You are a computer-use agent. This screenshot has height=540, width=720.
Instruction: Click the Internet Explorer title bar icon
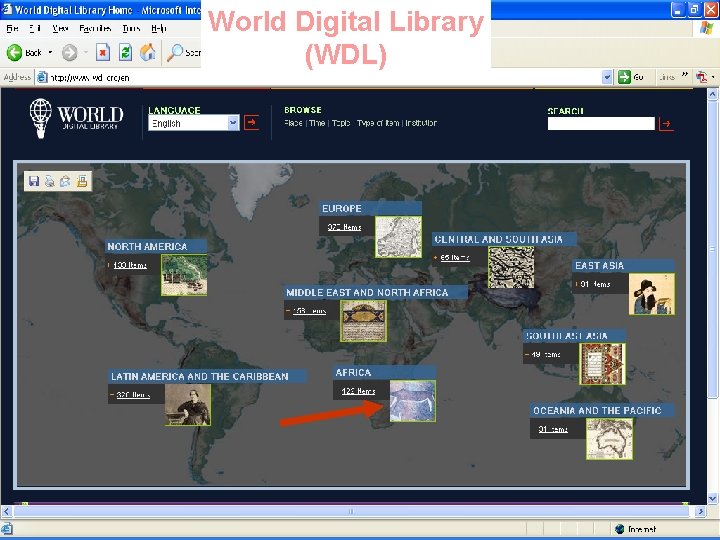click(6, 9)
